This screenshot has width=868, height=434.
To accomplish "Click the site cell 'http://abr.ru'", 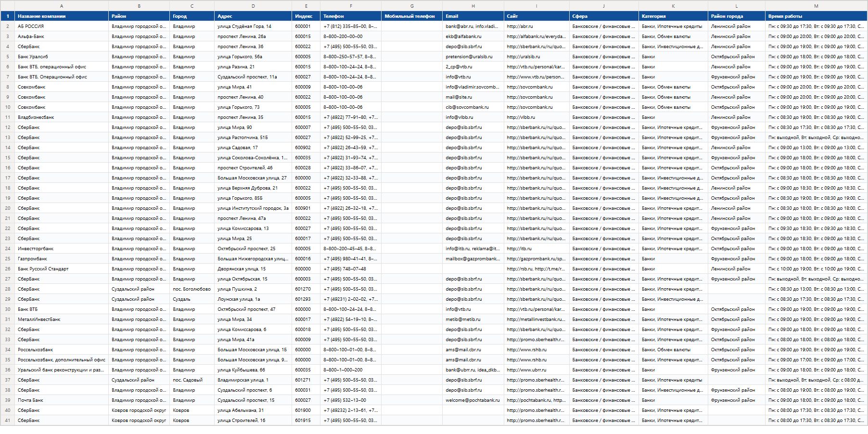I will click(536, 26).
